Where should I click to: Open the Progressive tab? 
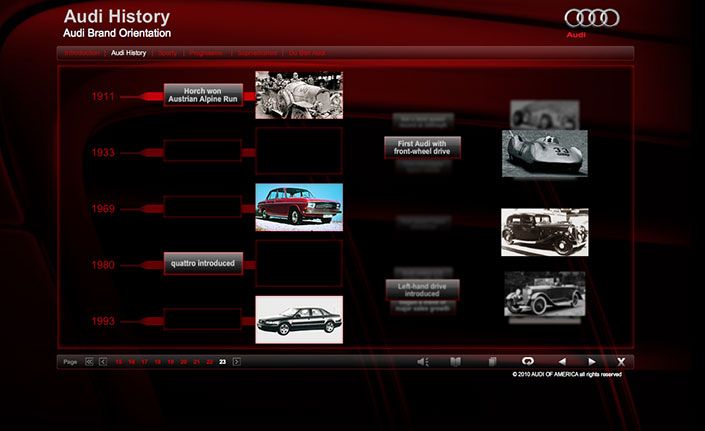206,53
